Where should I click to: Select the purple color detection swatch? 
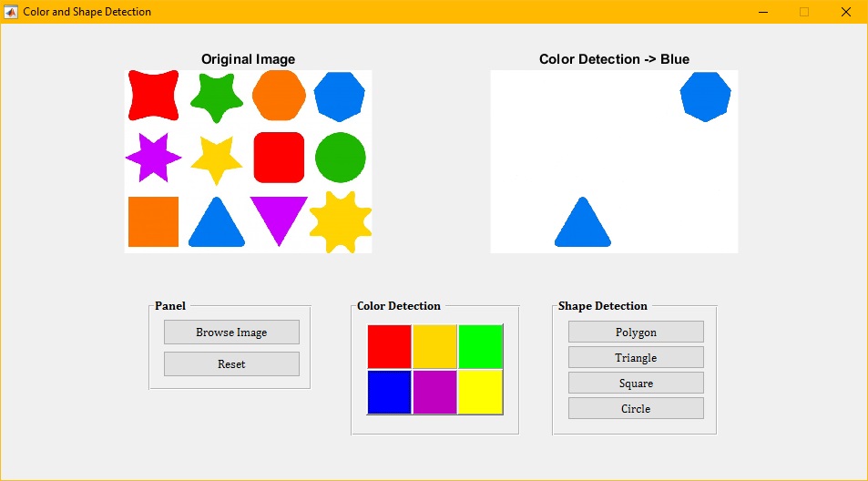(435, 392)
